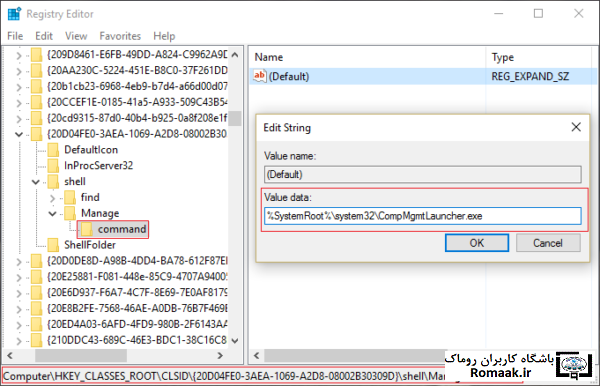600x386 pixels.
Task: Click the REG_EXPAND_SZ type cell
Action: (x=530, y=77)
